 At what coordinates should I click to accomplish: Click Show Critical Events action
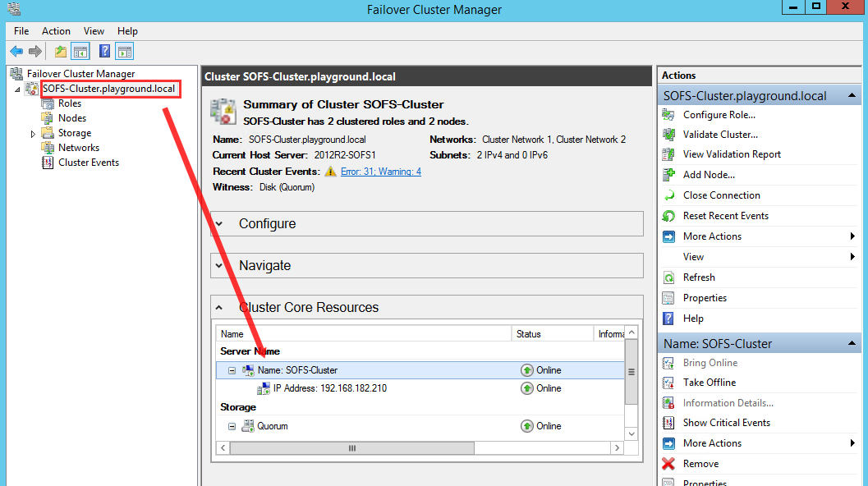coord(726,423)
